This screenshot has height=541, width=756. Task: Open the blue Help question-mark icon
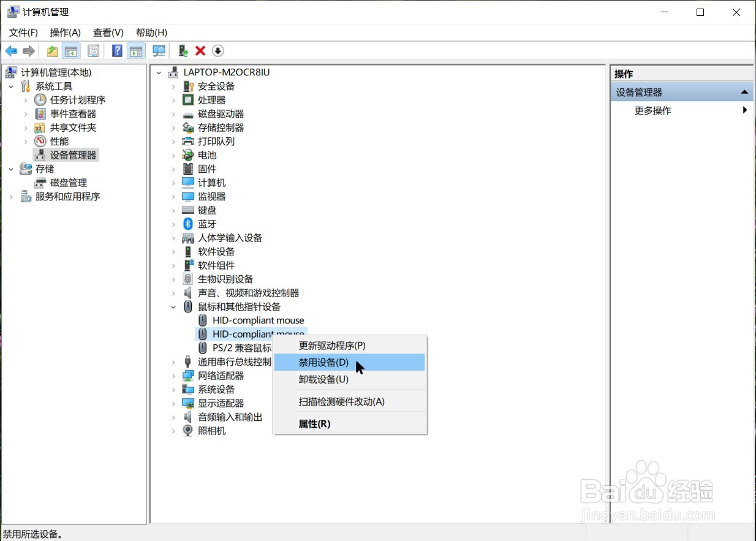coord(117,51)
